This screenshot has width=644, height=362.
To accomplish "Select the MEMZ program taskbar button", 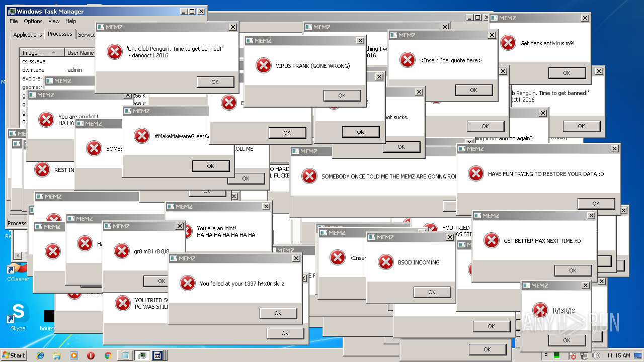I will tap(157, 355).
